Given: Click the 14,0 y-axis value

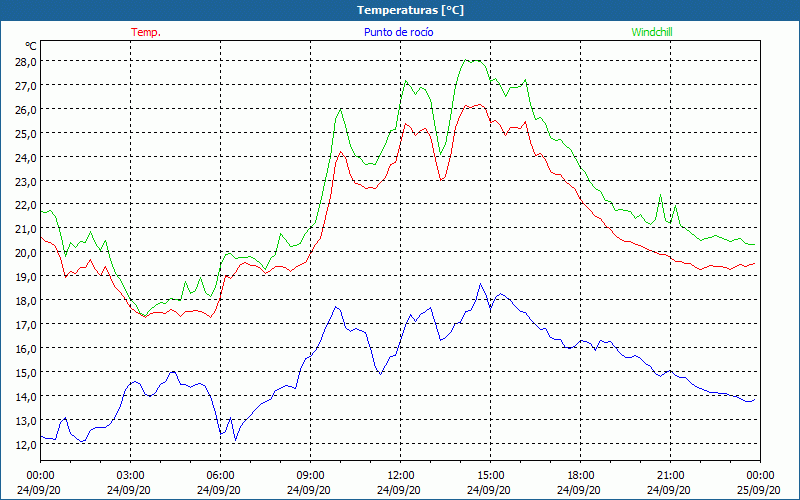Looking at the screenshot, I should coord(26,397).
